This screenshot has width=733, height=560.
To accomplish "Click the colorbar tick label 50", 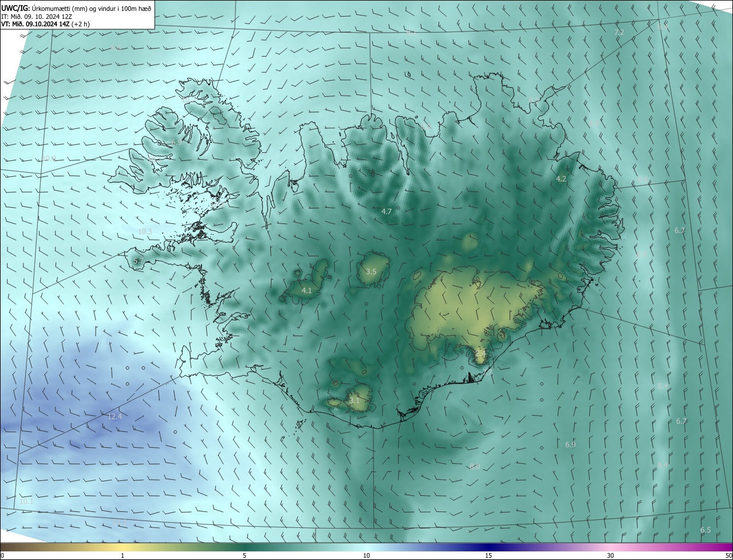I will click(x=728, y=555).
